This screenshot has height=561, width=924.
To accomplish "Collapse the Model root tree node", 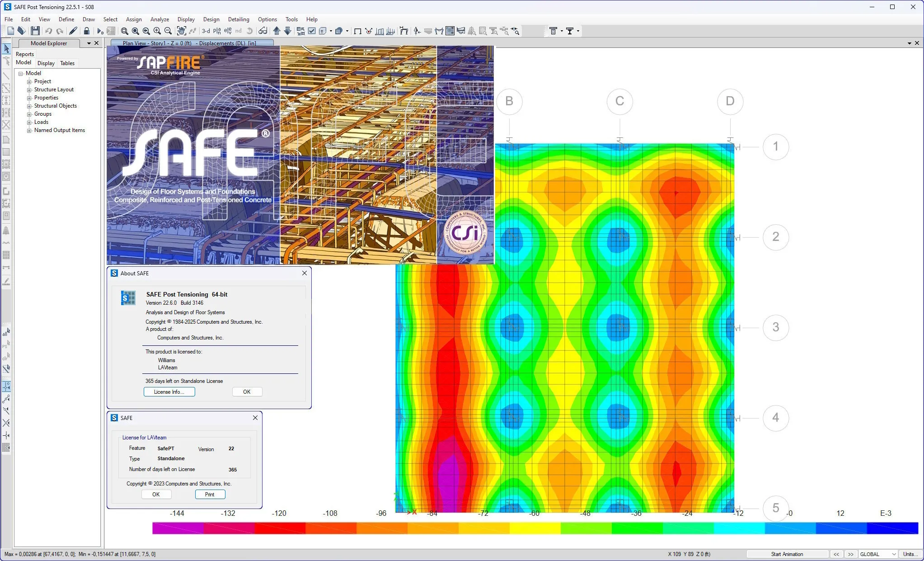I will point(21,73).
